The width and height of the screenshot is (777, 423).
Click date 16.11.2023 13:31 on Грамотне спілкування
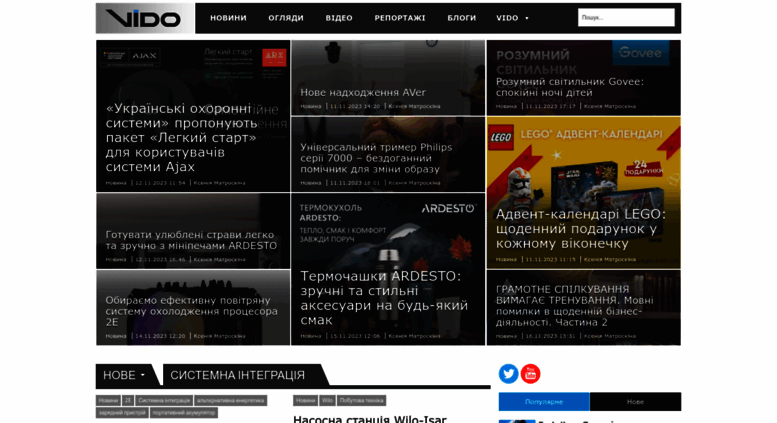tap(550, 336)
